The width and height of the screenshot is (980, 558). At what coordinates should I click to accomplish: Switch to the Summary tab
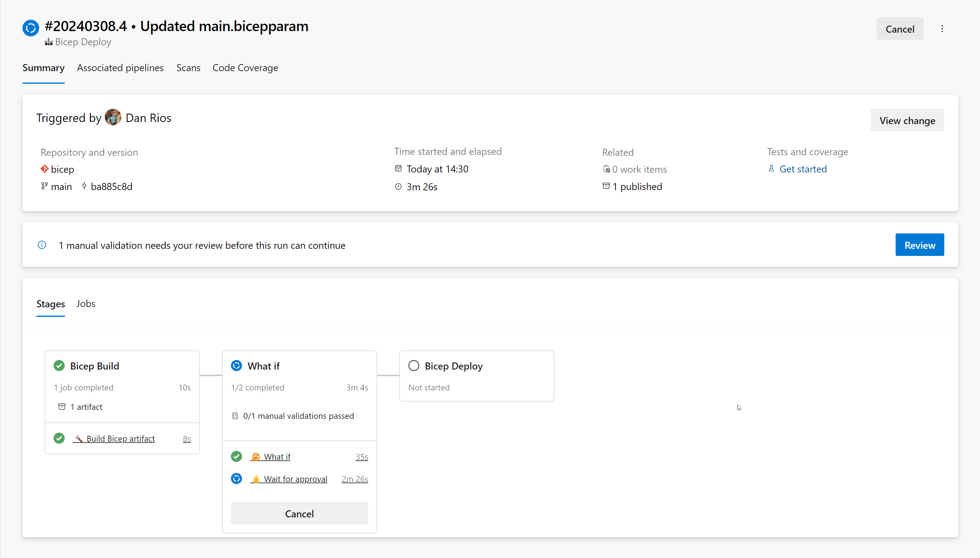click(43, 68)
